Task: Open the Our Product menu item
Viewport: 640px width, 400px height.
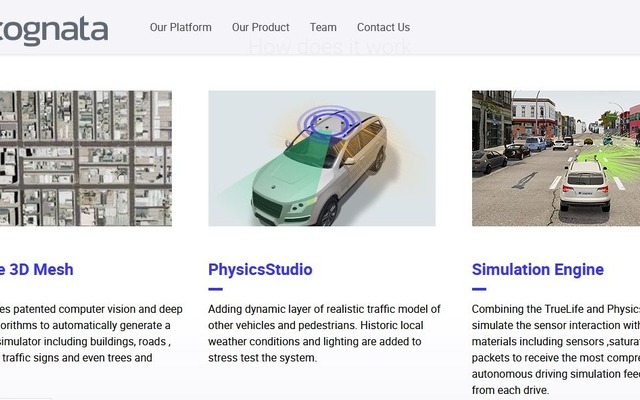Action: 260,27
